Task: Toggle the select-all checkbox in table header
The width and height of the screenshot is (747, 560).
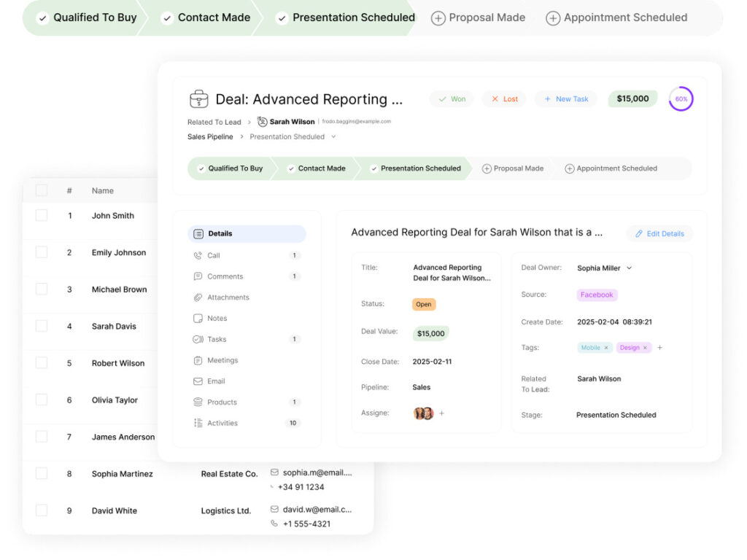Action: point(42,190)
